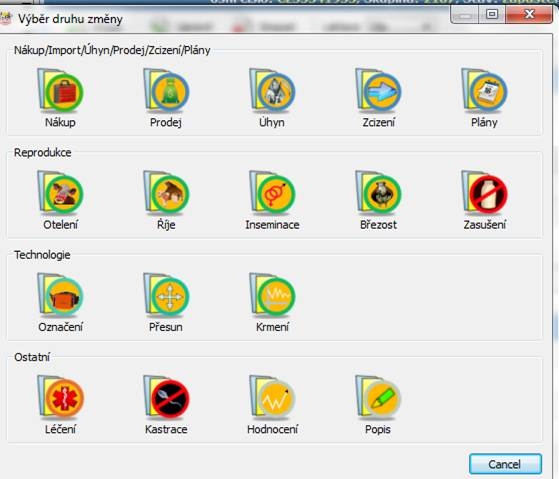Screen dimensions: 559x479
Task: Open the Nákup purchase icon
Action: point(60,91)
